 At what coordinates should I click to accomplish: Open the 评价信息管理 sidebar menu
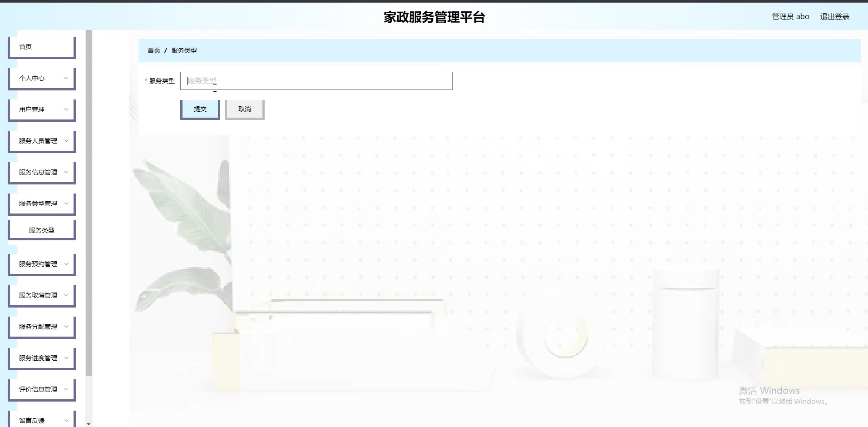(42, 390)
